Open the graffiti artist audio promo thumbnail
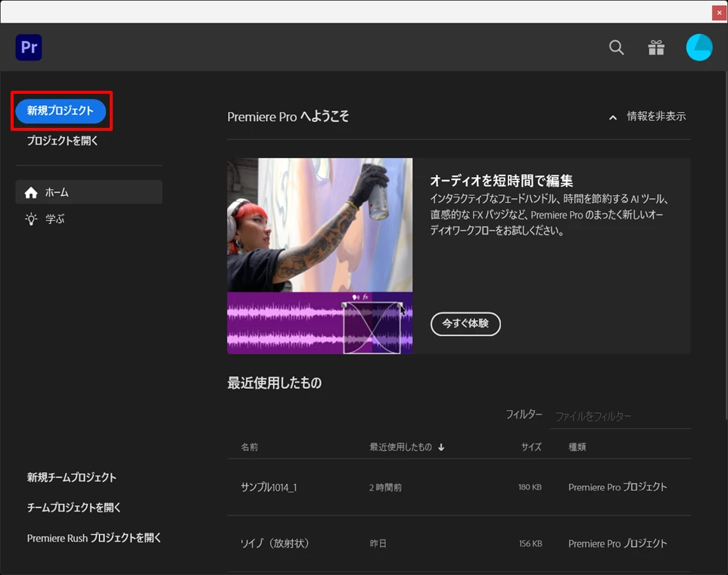This screenshot has width=728, height=575. (x=319, y=256)
